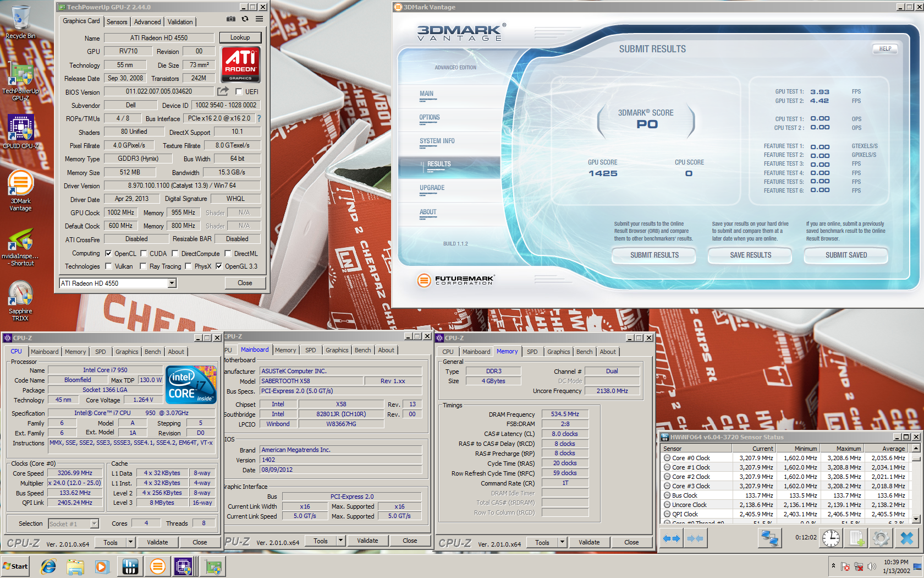Toggle the PhysX checkbox
The height and width of the screenshot is (578, 924).
(188, 266)
